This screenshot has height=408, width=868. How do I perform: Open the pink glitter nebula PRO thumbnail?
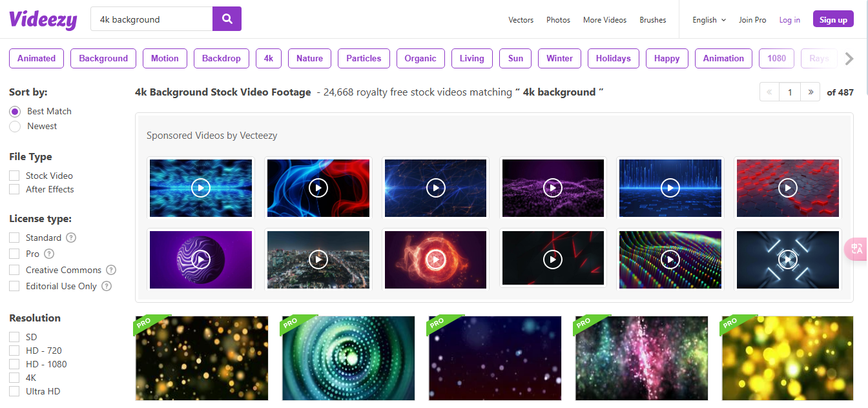coord(642,358)
